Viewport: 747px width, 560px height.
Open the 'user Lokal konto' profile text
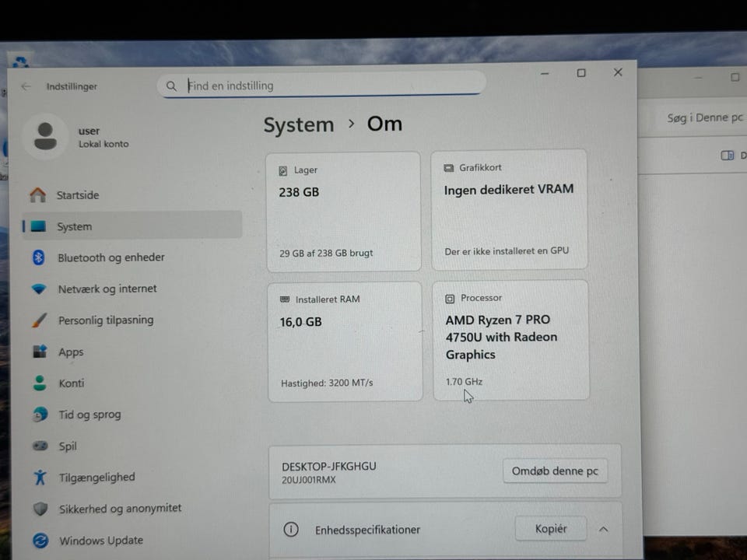click(x=103, y=137)
